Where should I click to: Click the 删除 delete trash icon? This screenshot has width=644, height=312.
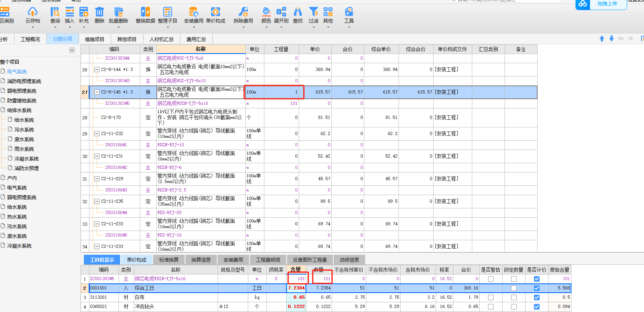point(99,12)
